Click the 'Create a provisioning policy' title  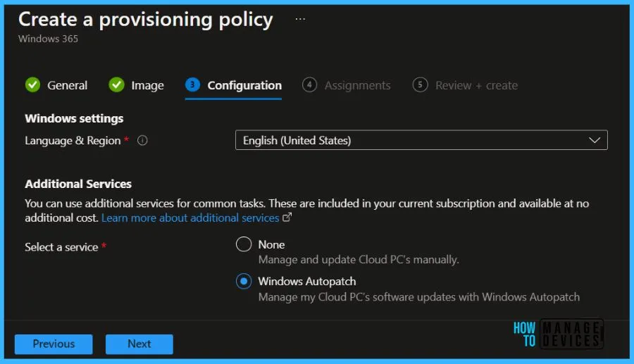[x=146, y=20]
